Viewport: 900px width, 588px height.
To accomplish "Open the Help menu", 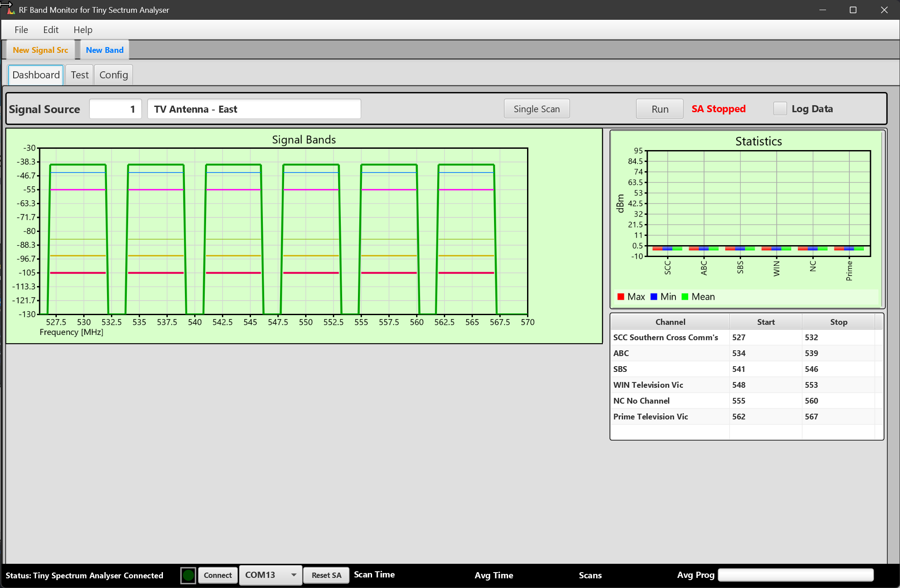I will pos(83,30).
